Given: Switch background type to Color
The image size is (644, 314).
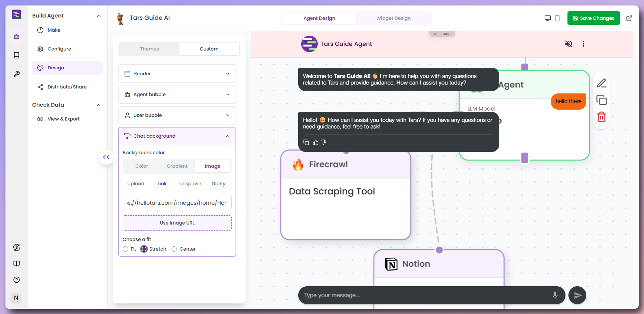Looking at the screenshot, I should [142, 166].
